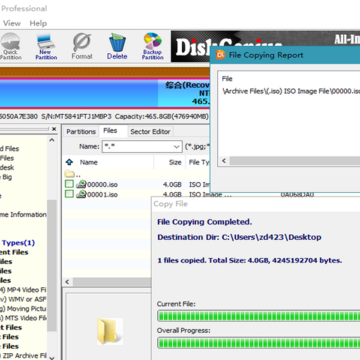Close the left tree panel with X
This screenshot has height=360, width=360.
[54, 129]
